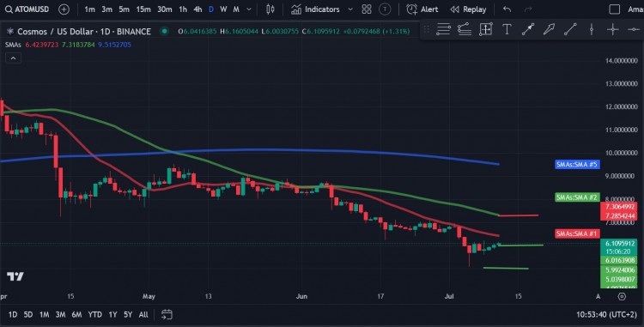Image resolution: width=644 pixels, height=327 pixels.
Task: Open the candlestick chart type selector
Action: point(270,9)
